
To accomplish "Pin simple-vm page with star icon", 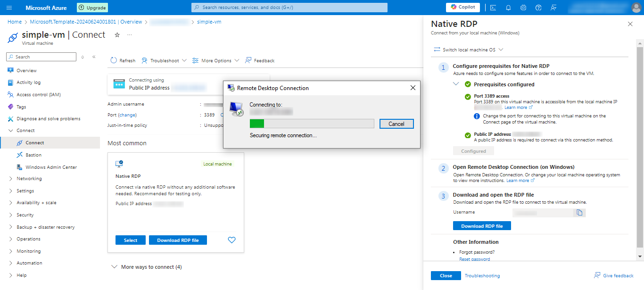I will [117, 35].
